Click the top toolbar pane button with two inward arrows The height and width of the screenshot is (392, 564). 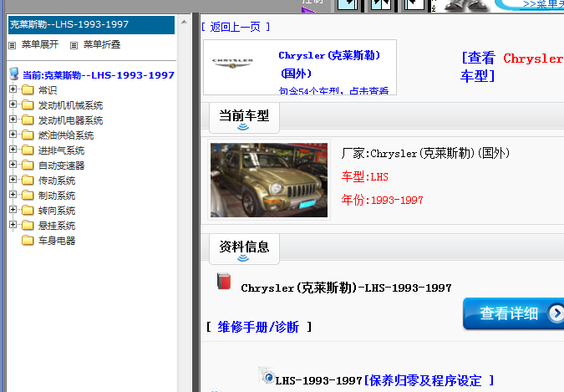click(x=381, y=5)
